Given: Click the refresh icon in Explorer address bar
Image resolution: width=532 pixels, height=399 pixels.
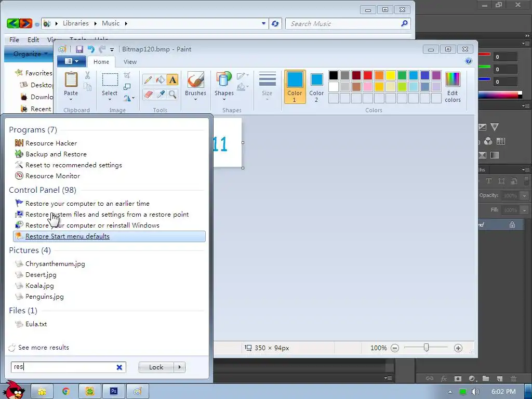Looking at the screenshot, I should point(275,23).
